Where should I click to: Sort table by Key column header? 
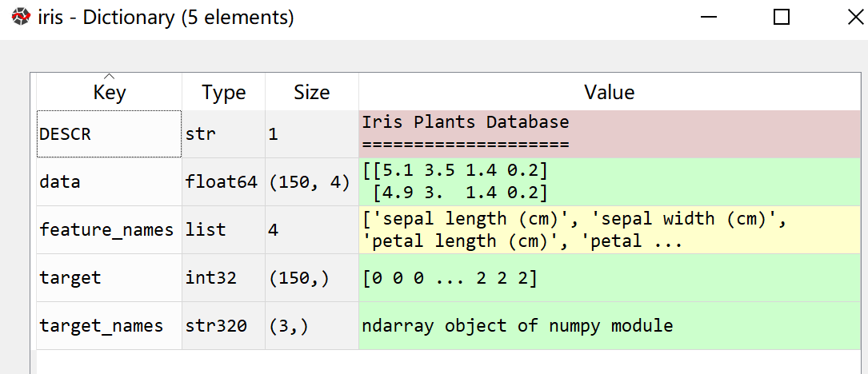click(109, 92)
